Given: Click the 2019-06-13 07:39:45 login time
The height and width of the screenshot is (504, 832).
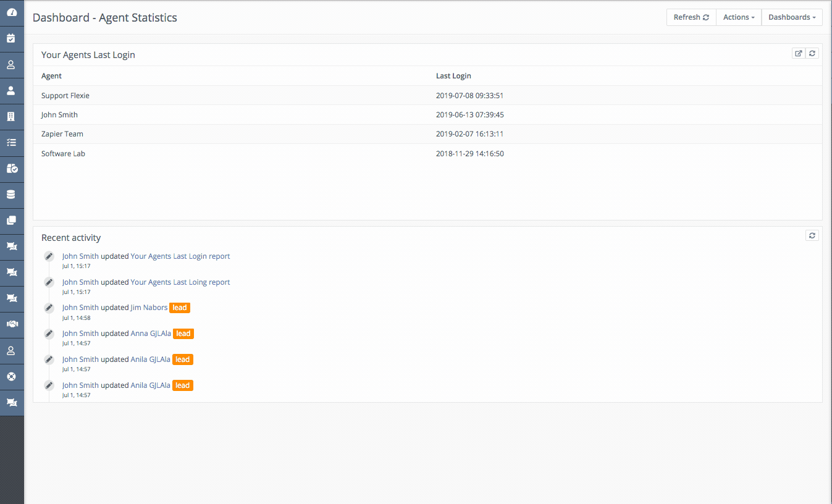Looking at the screenshot, I should [470, 115].
